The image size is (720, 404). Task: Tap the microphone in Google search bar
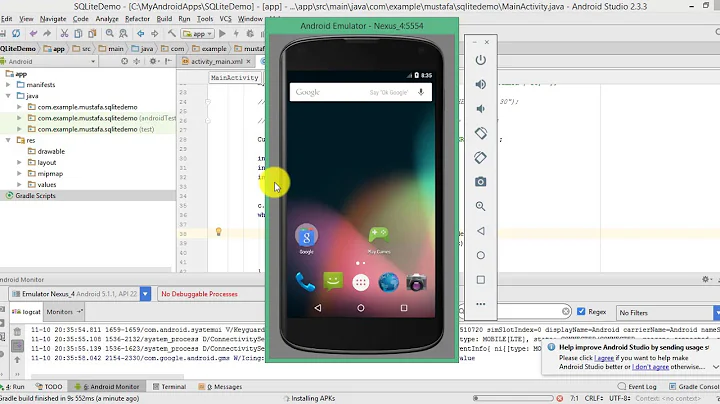[421, 92]
